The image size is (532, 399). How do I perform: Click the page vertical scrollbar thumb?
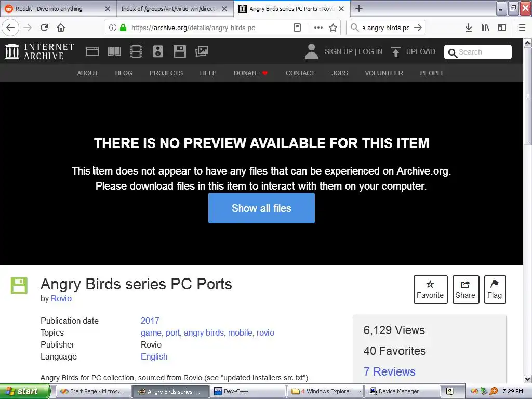[x=528, y=97]
